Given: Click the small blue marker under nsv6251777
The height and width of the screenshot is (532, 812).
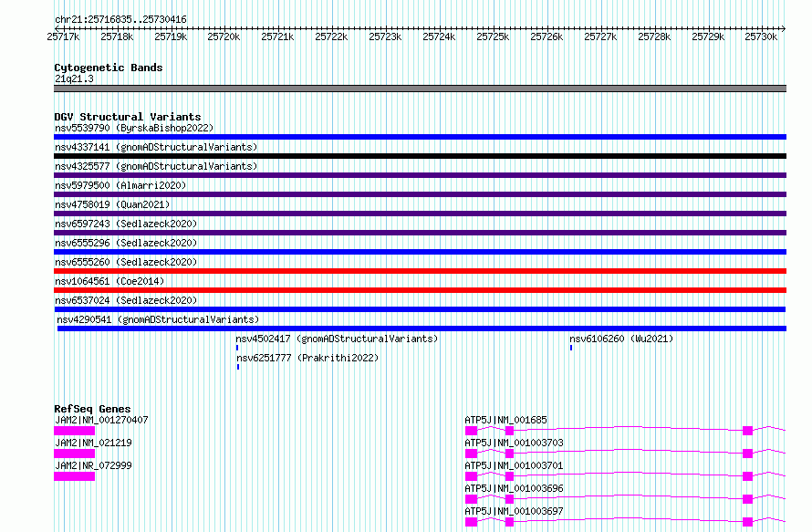Looking at the screenshot, I should click(x=238, y=367).
